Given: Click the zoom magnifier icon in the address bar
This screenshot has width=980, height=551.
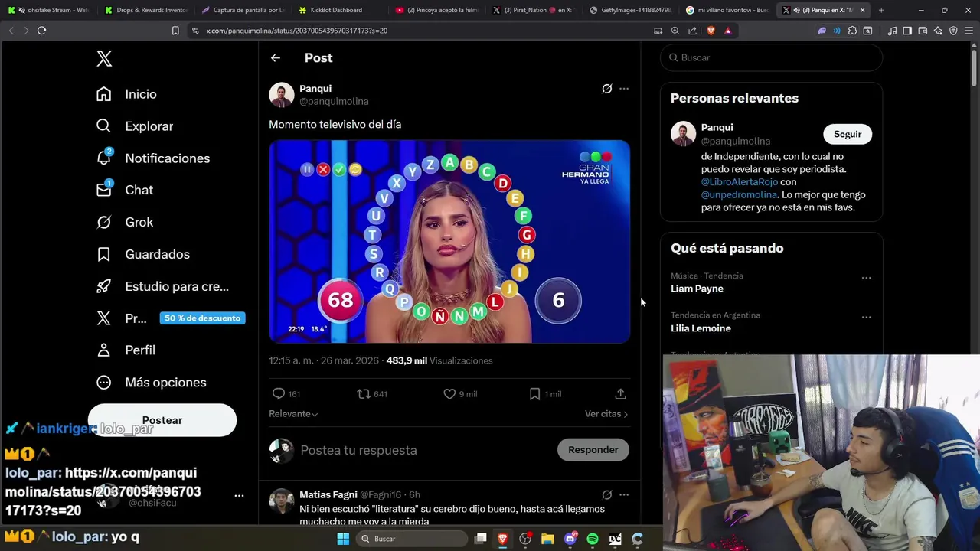Looking at the screenshot, I should pos(675,31).
